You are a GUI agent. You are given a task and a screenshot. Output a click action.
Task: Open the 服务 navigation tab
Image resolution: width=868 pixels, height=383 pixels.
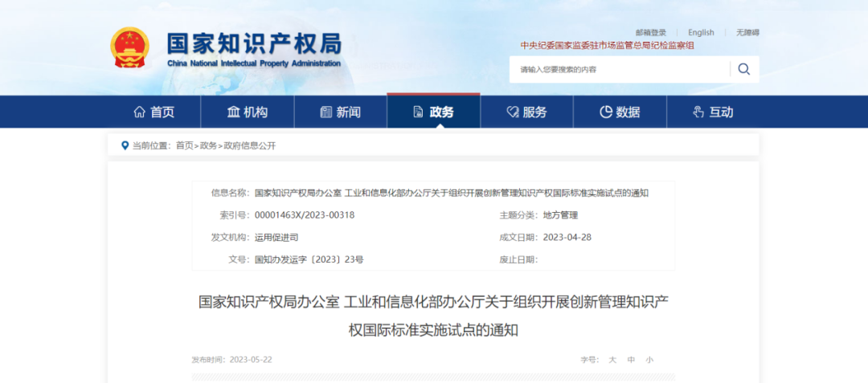pos(527,112)
